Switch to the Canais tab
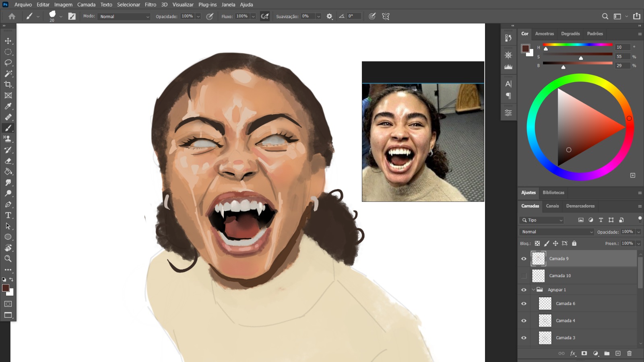This screenshot has width=644, height=362. (552, 206)
